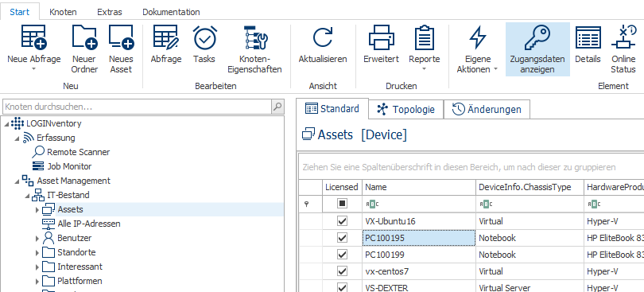Click the Erweitert printer icon

(381, 37)
